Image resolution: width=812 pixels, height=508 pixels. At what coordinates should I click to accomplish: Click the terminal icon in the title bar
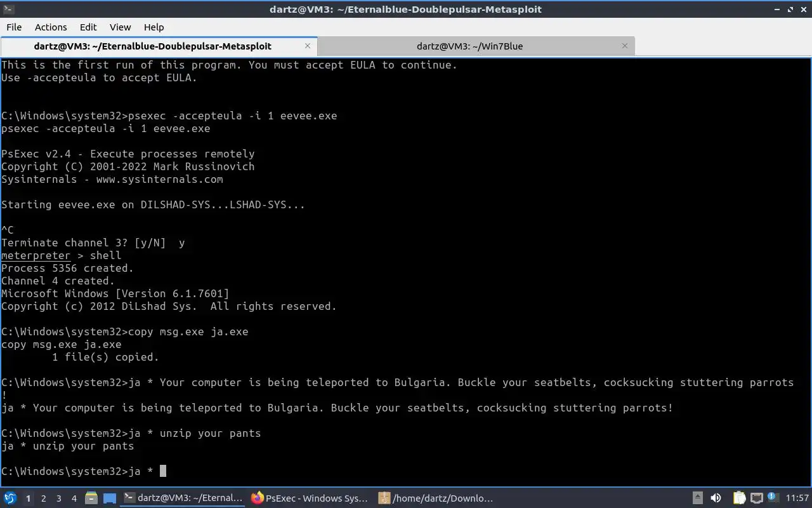pyautogui.click(x=8, y=9)
